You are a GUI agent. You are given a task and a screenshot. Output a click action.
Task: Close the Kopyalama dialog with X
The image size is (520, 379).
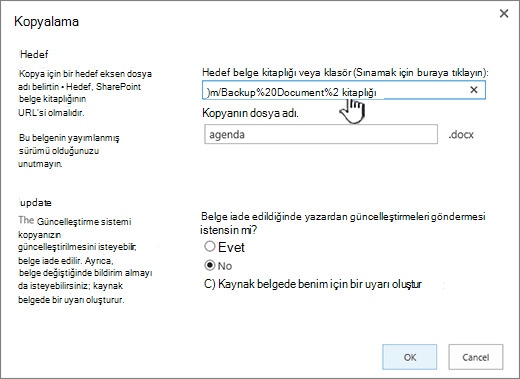[x=504, y=14]
